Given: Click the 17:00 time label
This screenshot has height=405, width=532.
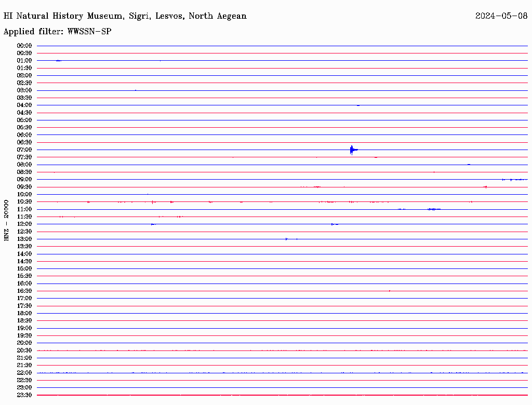Looking at the screenshot, I should pyautogui.click(x=24, y=299).
